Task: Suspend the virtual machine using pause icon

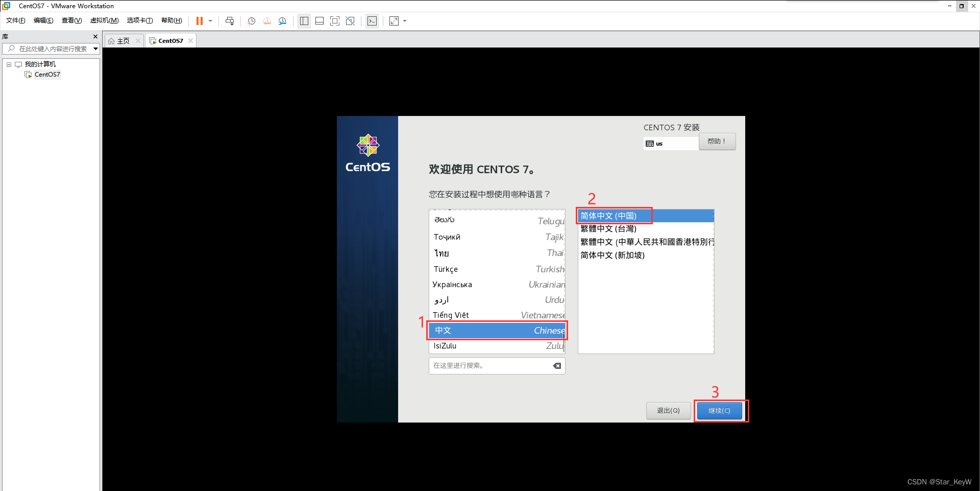Action: coord(200,21)
